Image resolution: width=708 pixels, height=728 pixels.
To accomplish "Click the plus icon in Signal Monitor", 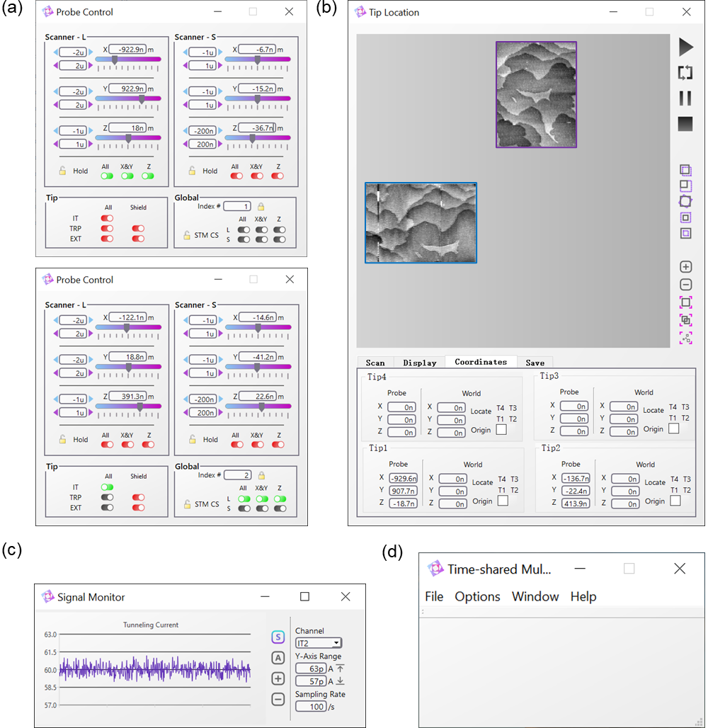I will point(278,679).
